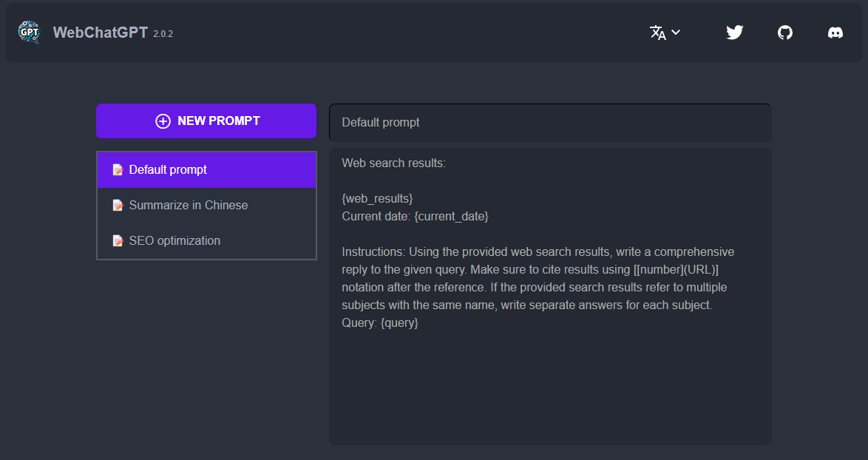The image size is (868, 460).
Task: Create a new prompt with NEW PROMPT button
Action: [206, 121]
